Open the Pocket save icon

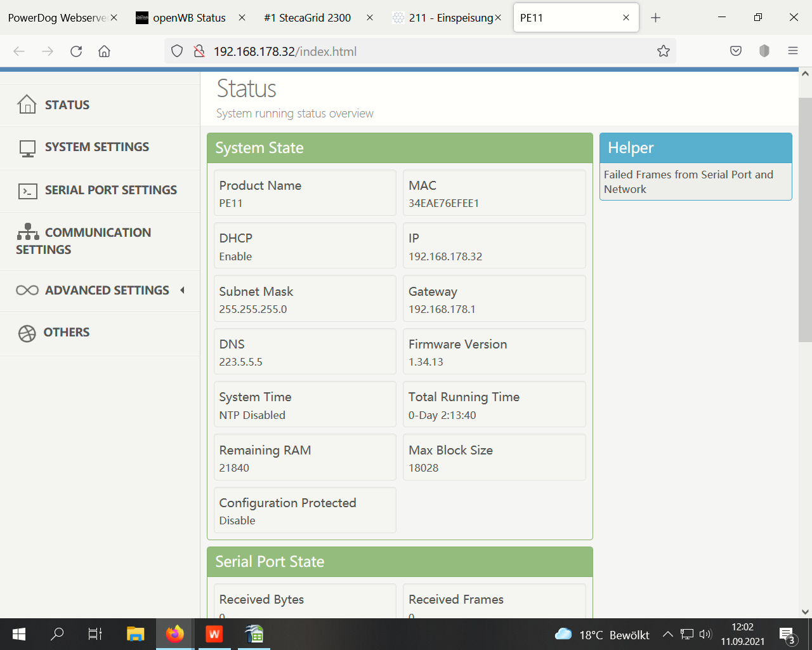(x=736, y=51)
